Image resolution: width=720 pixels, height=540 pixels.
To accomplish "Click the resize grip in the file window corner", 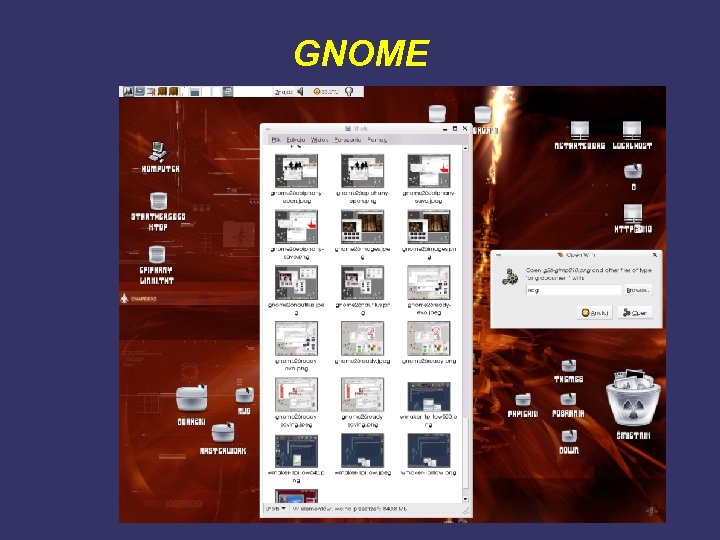I will [x=466, y=510].
